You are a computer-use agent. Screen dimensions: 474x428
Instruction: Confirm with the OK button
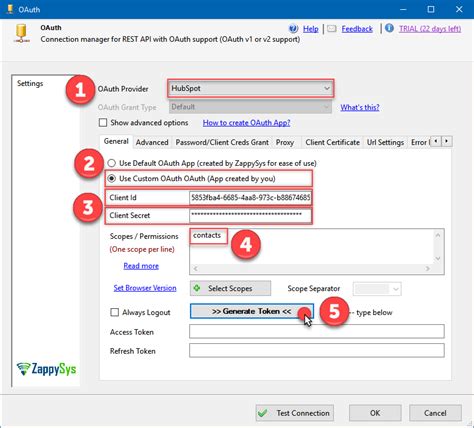point(375,413)
